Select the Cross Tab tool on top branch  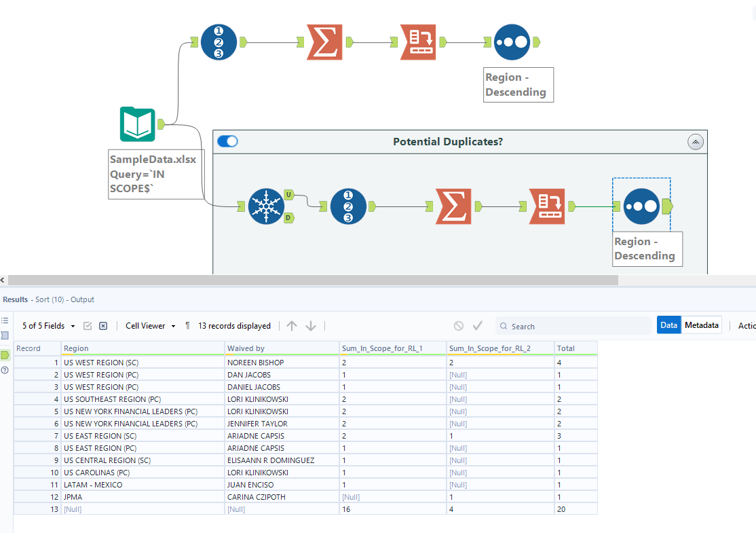417,41
